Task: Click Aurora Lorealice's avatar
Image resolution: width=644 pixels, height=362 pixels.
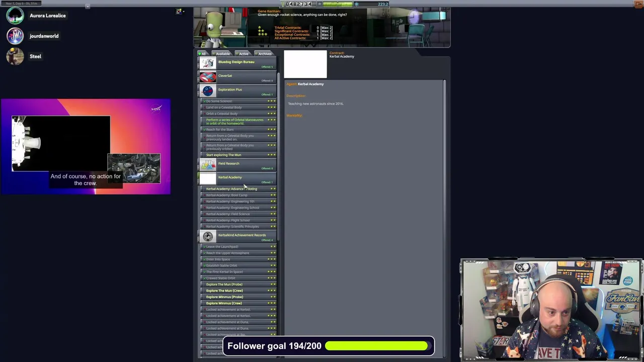Action: tap(15, 16)
